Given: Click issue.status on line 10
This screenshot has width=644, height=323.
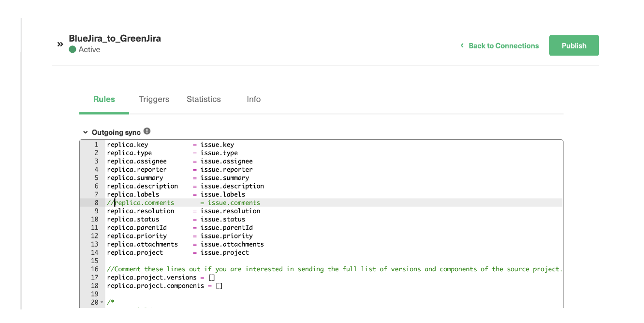Looking at the screenshot, I should 223,219.
